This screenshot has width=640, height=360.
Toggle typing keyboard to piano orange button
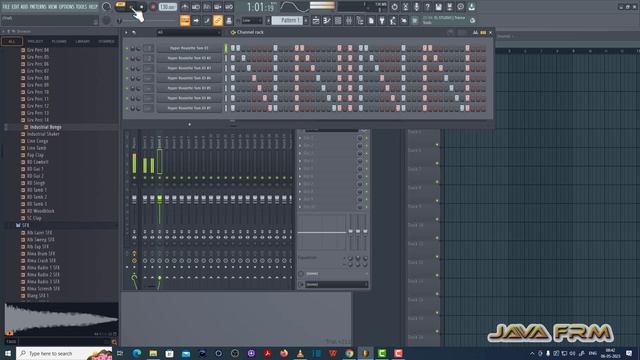point(185,20)
